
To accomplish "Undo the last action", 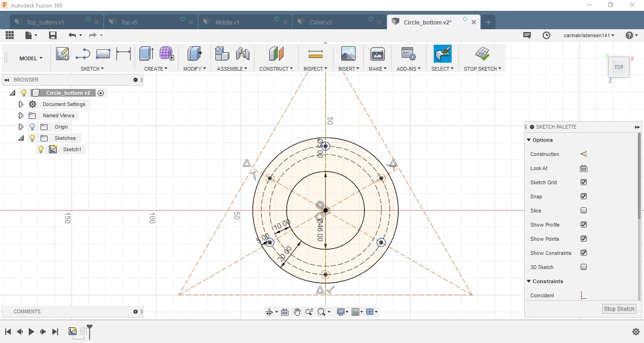I will click(72, 35).
